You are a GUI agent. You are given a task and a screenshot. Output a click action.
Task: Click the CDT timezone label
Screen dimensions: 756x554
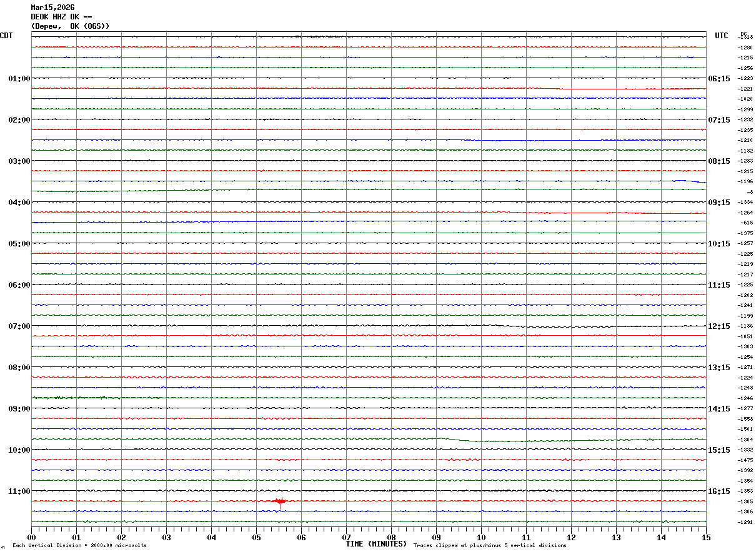point(6,36)
